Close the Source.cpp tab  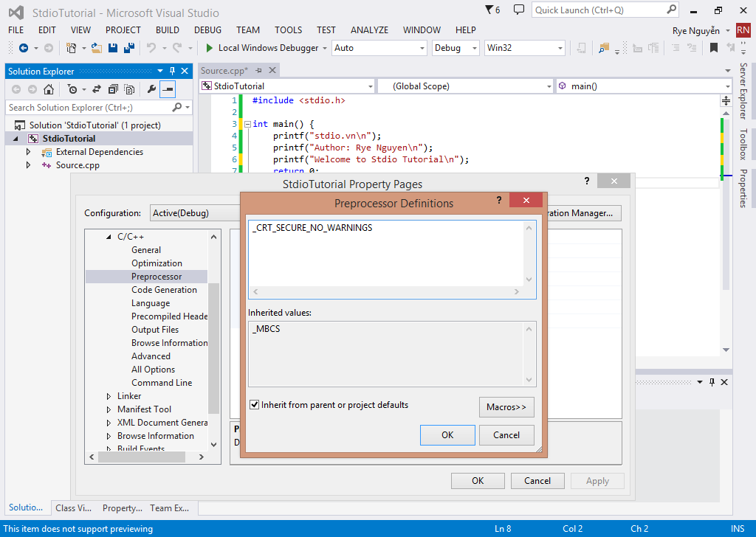point(272,70)
